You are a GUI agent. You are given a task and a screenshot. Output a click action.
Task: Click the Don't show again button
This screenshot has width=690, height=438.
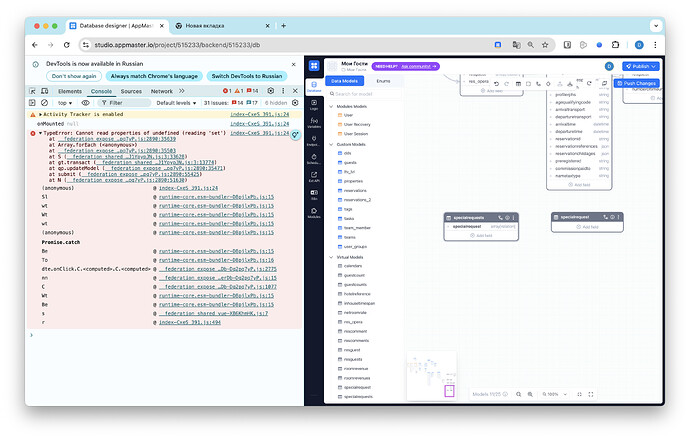point(74,76)
